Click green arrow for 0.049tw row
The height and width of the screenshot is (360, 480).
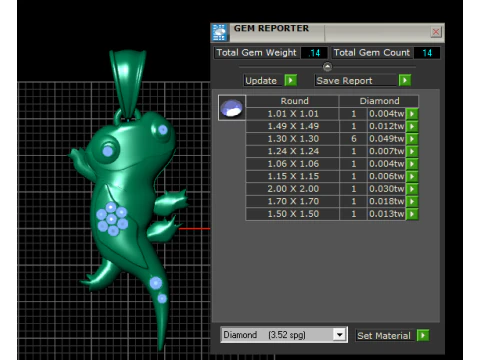point(412,139)
